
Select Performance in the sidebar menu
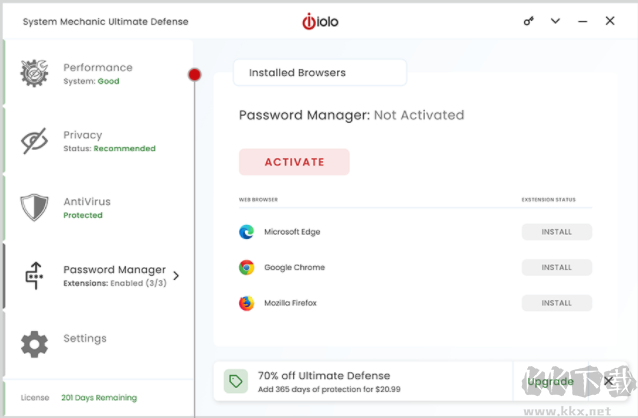(x=97, y=73)
